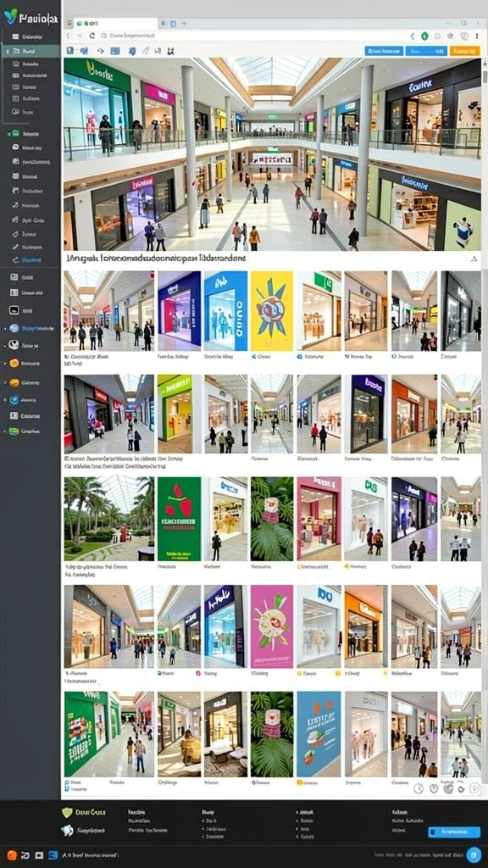
Task: Open a new browser tab with plus icon
Action: tap(184, 23)
